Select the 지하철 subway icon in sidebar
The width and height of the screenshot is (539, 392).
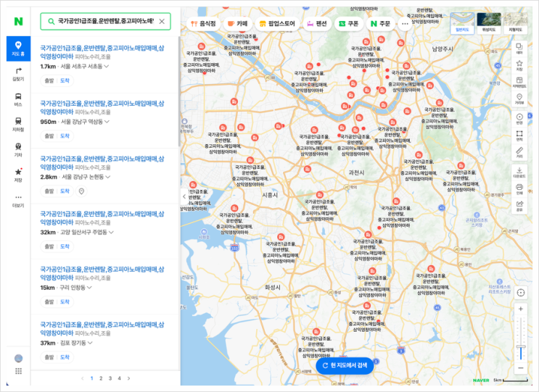18,125
